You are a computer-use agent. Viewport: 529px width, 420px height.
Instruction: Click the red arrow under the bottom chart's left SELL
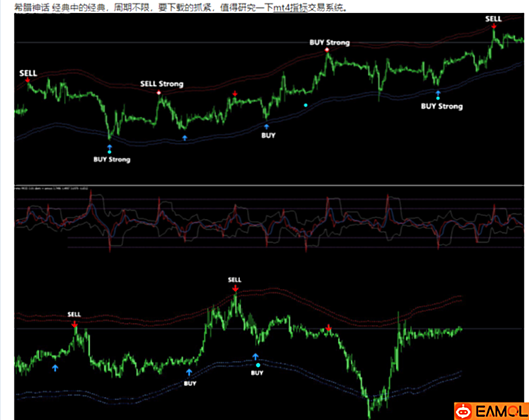[x=75, y=323]
